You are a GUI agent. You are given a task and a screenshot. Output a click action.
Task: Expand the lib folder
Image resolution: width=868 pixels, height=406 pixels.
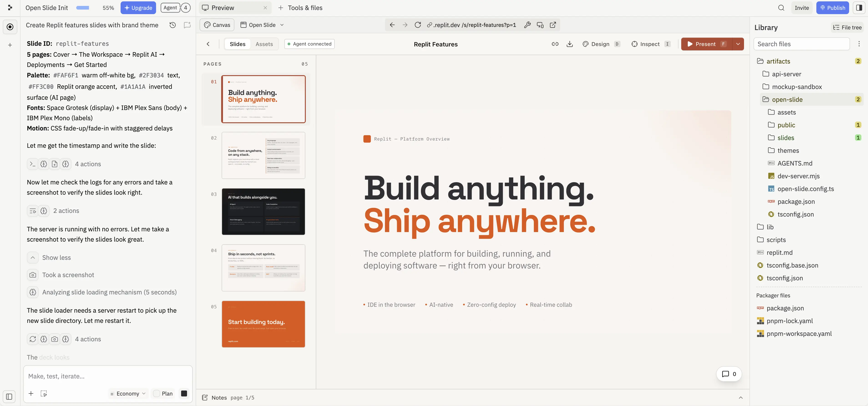(x=765, y=227)
